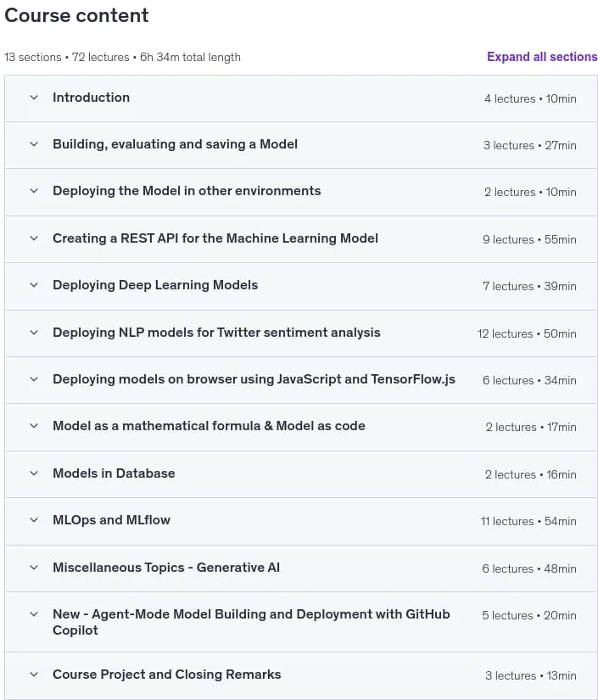Expand the Introduction section chevron
The width and height of the screenshot is (598, 700).
click(x=34, y=98)
